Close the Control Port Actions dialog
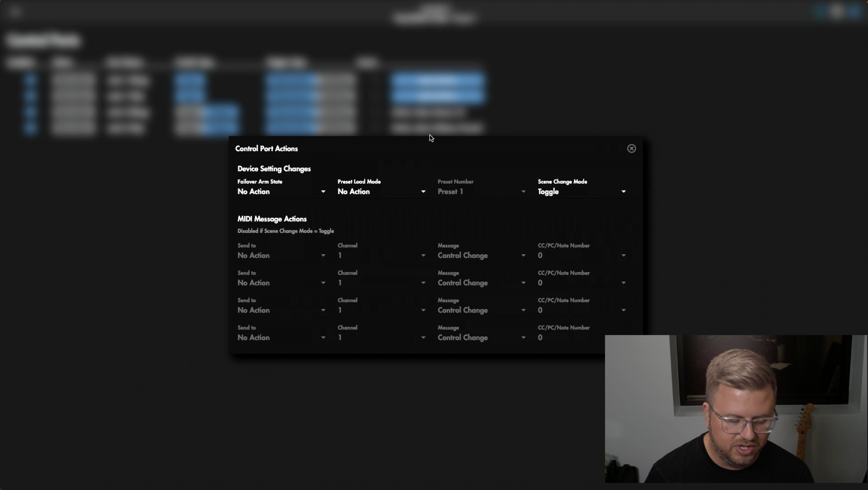This screenshot has height=490, width=868. point(631,148)
